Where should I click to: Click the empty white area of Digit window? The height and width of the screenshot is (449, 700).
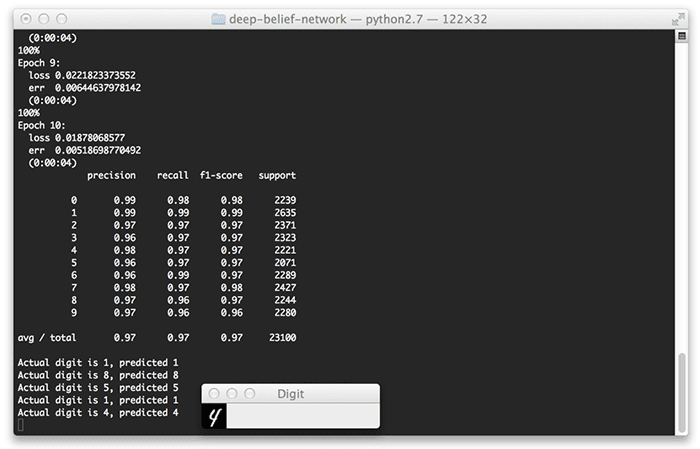(x=302, y=416)
